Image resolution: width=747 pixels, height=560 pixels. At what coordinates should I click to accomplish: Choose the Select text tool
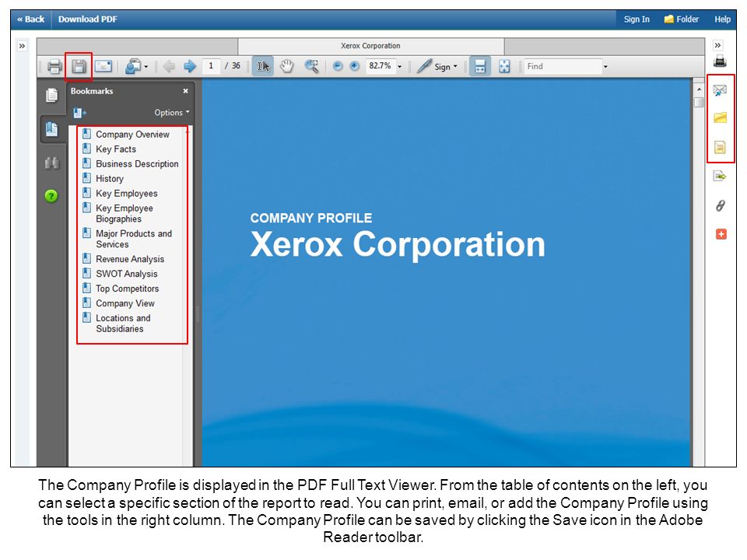click(x=263, y=66)
